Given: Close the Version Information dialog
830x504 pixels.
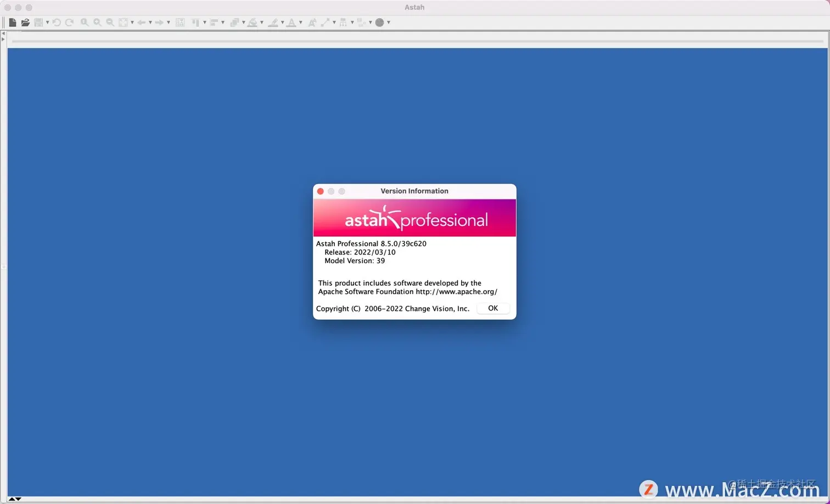Looking at the screenshot, I should [321, 191].
